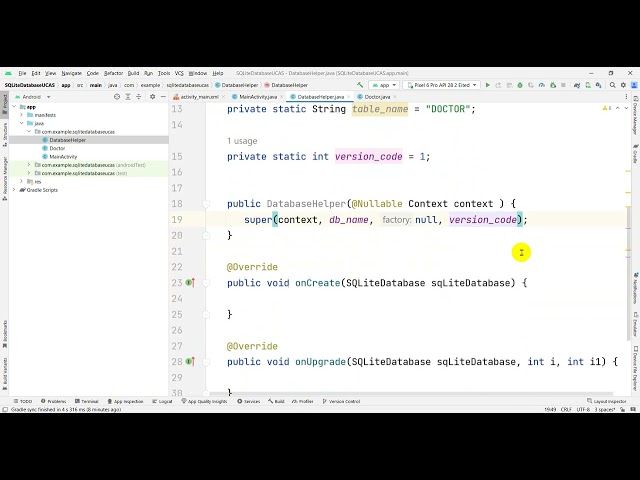Screen dimensions: 640x480
Task: Open Layout Inspector tool window
Action: (x=607, y=401)
